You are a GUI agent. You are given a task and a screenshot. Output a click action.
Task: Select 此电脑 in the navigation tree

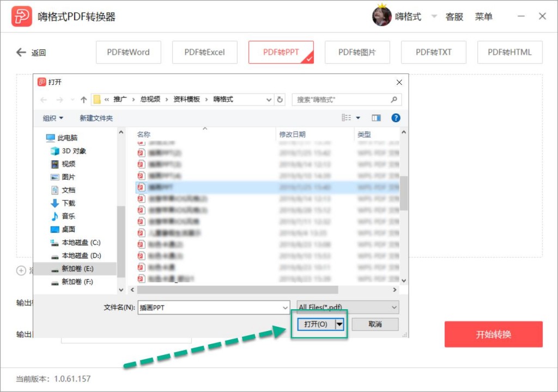[x=62, y=138]
